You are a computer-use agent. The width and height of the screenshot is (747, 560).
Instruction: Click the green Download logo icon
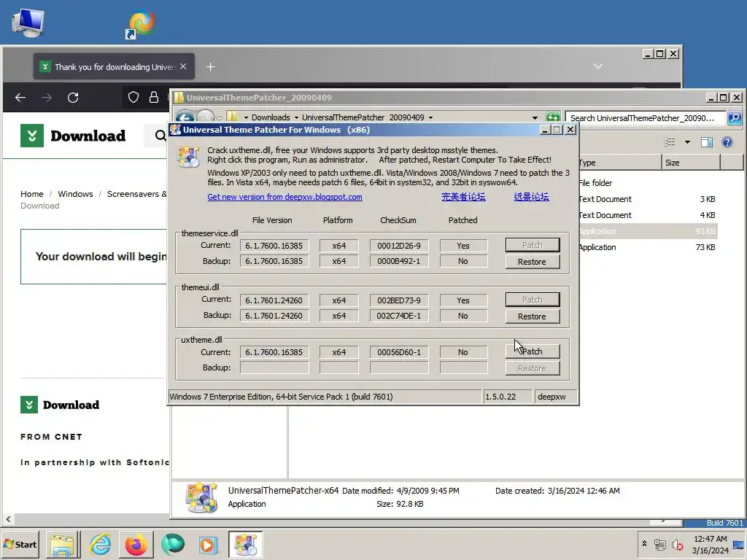[32, 136]
